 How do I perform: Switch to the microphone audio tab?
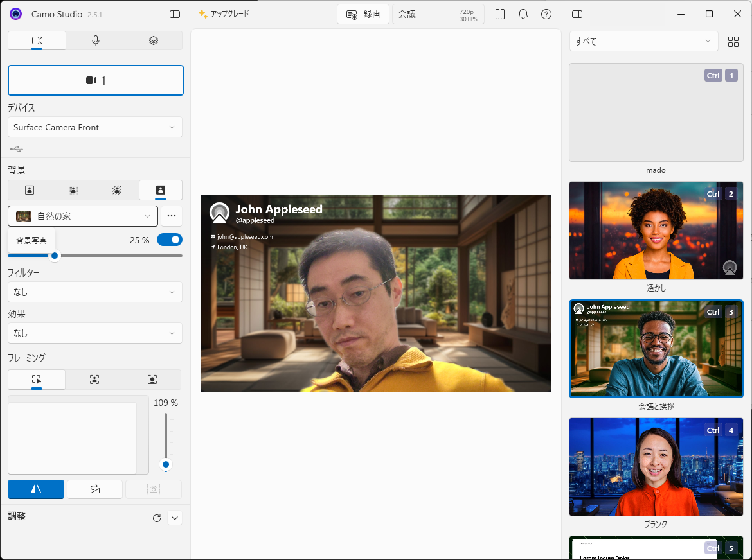coord(95,40)
